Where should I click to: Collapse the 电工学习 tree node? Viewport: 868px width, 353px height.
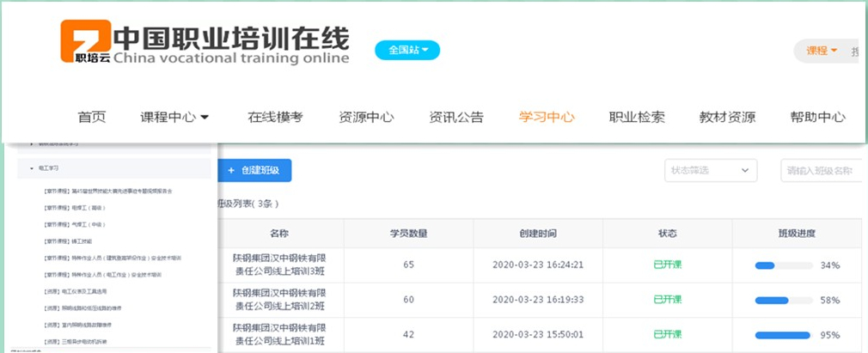(x=33, y=168)
